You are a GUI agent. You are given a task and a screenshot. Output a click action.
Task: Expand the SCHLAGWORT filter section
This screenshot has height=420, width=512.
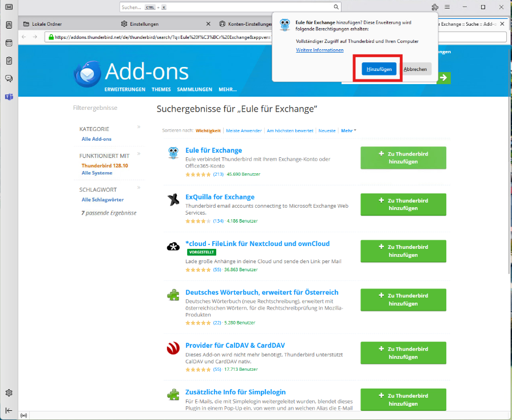[x=139, y=188]
